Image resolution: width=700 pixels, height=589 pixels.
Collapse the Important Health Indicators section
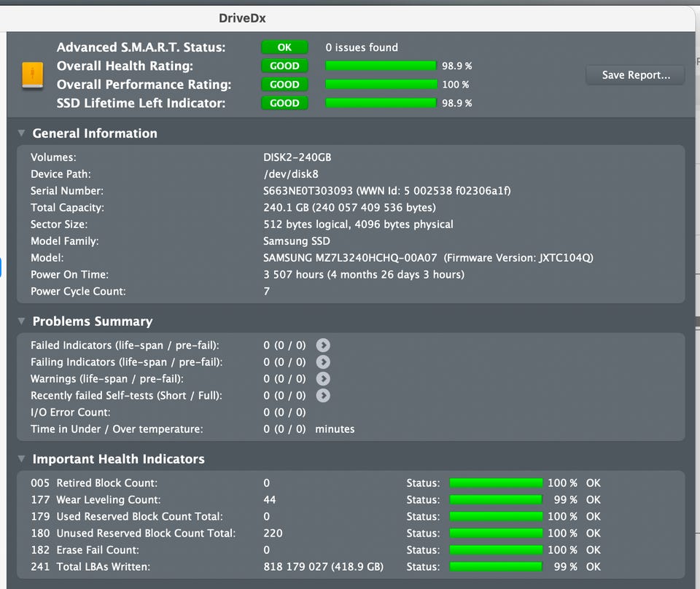[21, 459]
